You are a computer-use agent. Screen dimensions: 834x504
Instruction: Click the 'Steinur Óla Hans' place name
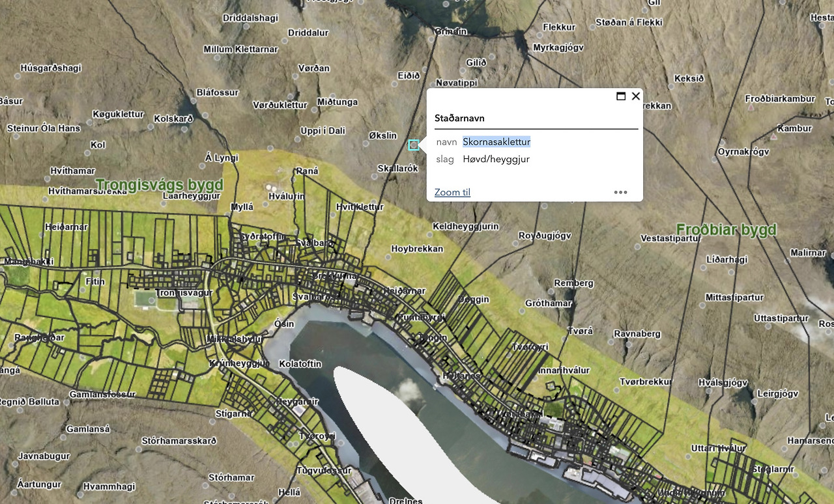(x=44, y=128)
